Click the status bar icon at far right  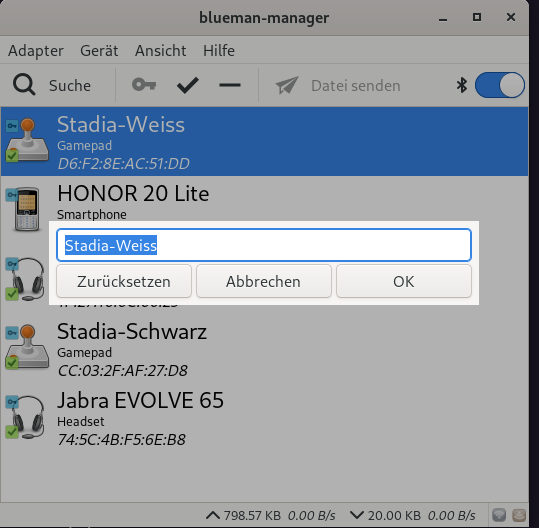click(519, 515)
